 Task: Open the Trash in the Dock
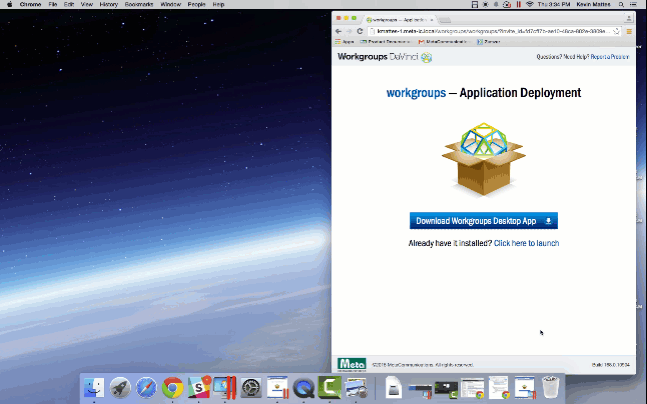[x=550, y=387]
